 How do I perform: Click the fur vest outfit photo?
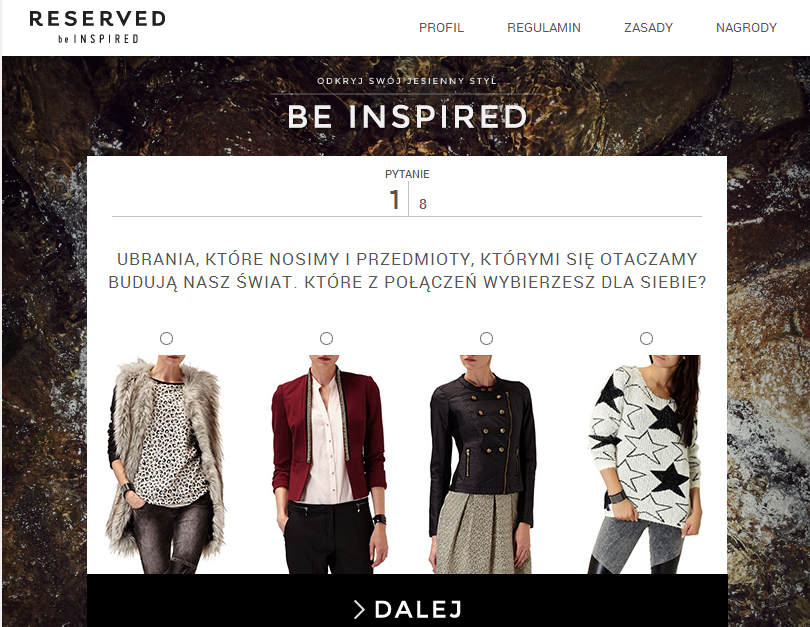[x=166, y=464]
